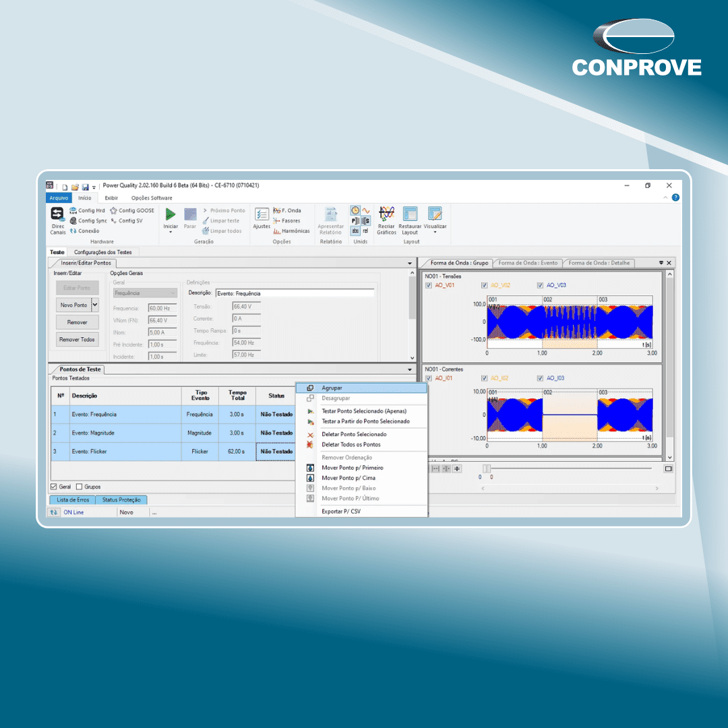Click the Remover button

[77, 322]
